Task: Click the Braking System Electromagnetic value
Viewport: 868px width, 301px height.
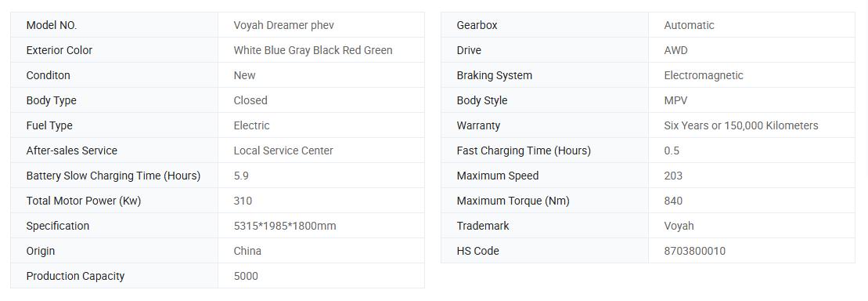Action: [x=703, y=75]
